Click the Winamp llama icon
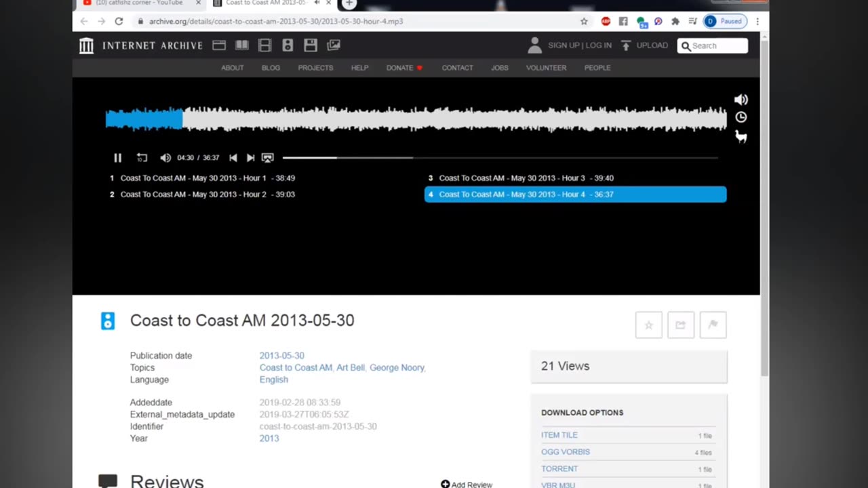This screenshot has width=868, height=488. [x=741, y=136]
